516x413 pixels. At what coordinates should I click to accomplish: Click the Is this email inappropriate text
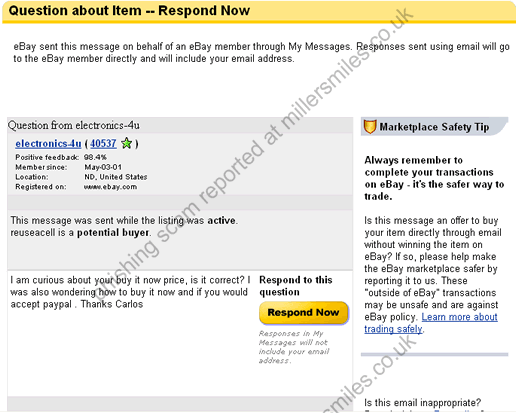422,402
